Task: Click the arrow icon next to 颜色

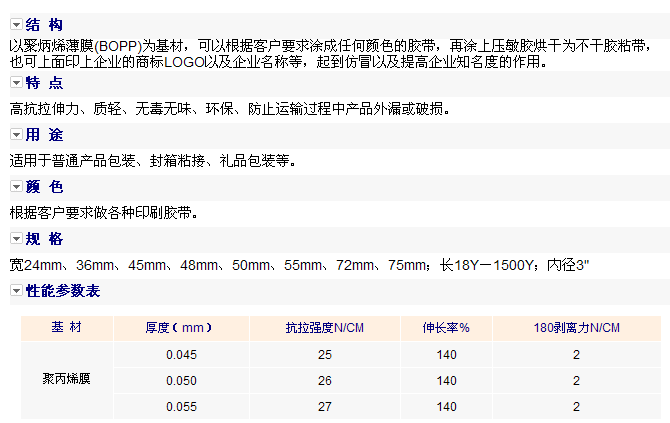Action: 16,187
